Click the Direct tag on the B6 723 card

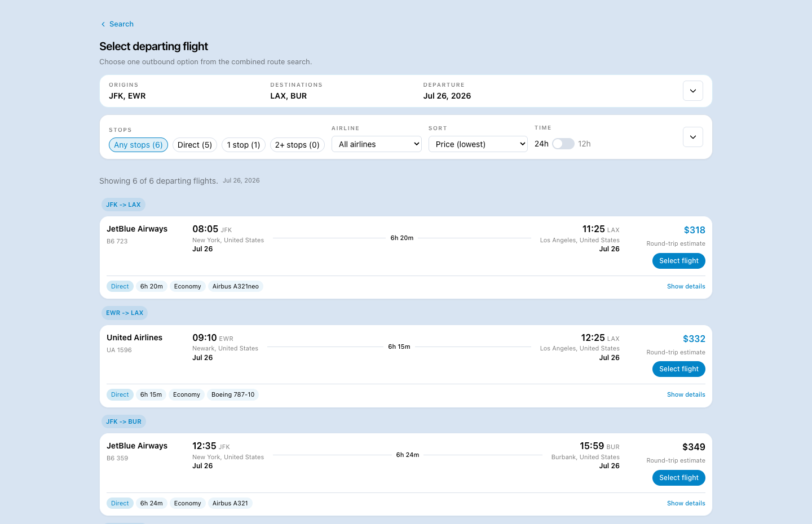[120, 286]
